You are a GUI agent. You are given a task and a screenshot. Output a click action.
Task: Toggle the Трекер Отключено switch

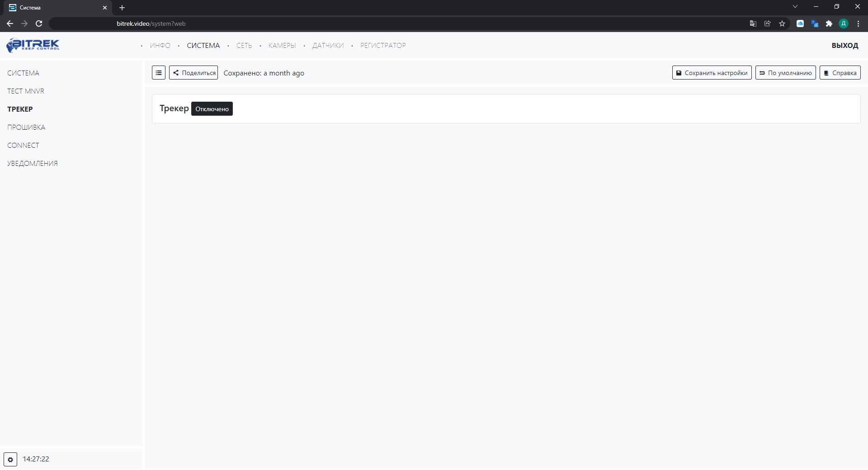pyautogui.click(x=212, y=109)
